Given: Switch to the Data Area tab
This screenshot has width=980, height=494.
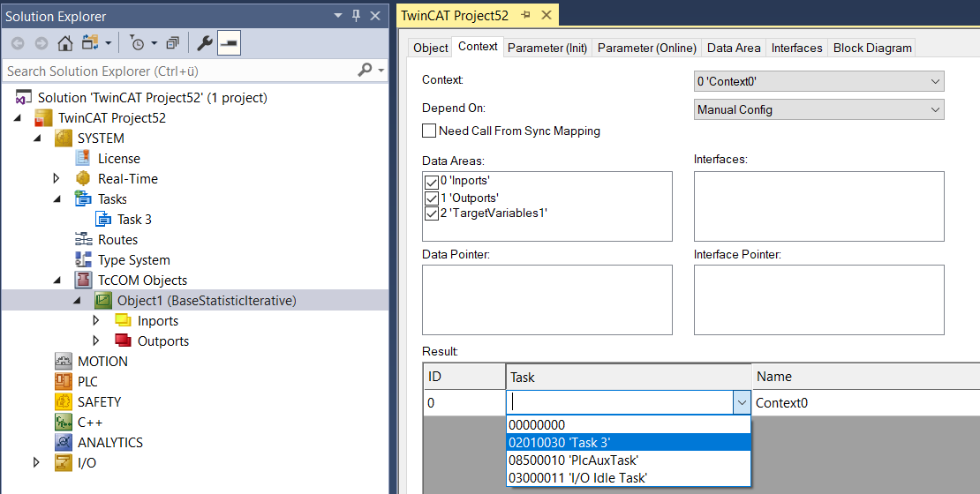Looking at the screenshot, I should coord(734,49).
